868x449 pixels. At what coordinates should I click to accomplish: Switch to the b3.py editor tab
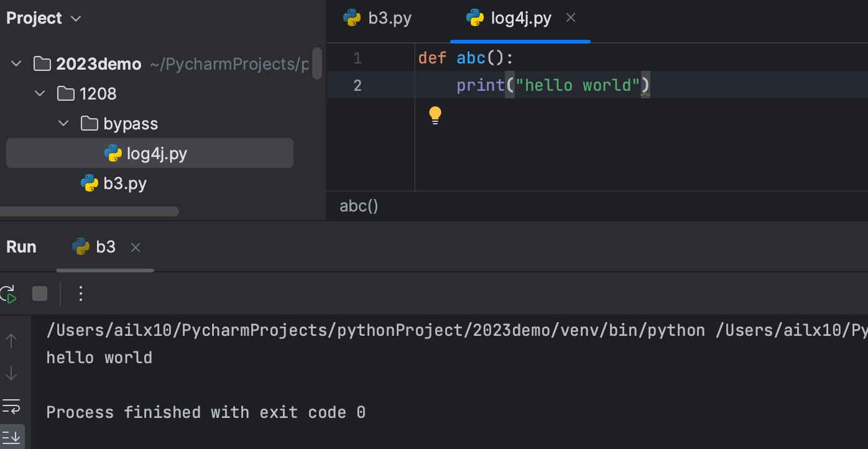377,18
